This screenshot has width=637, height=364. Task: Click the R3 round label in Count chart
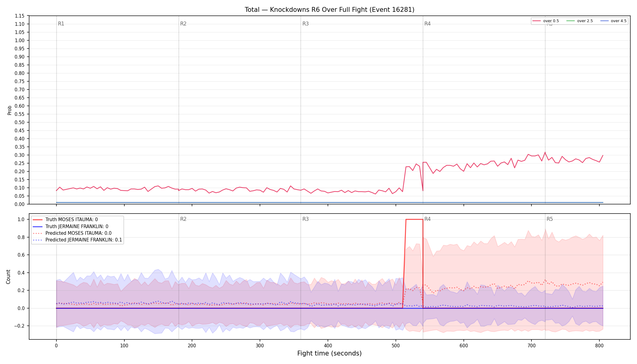(305, 219)
